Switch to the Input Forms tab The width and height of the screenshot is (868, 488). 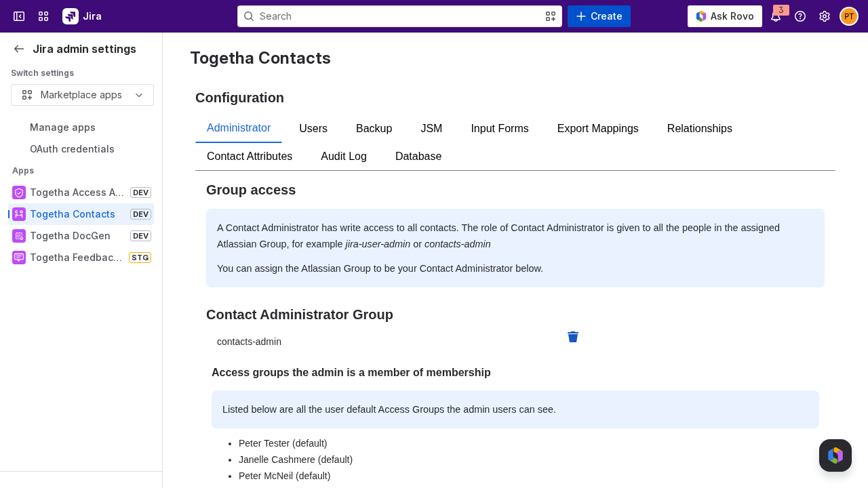point(500,129)
